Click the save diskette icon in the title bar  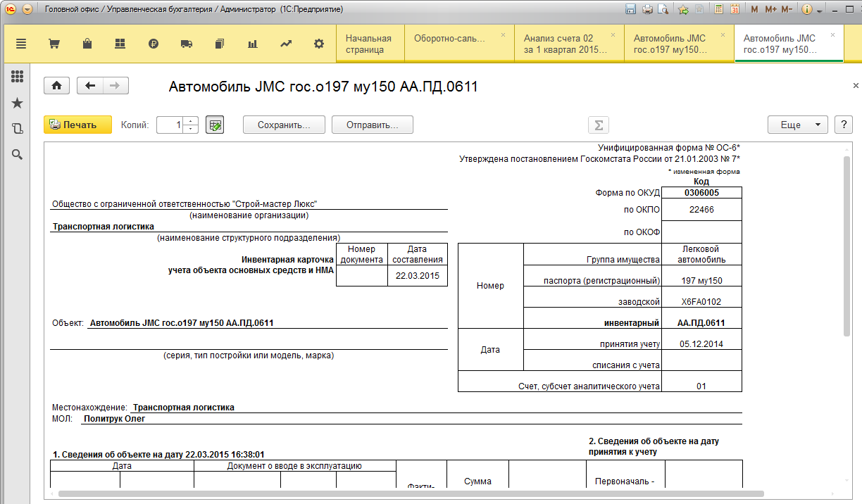click(631, 9)
